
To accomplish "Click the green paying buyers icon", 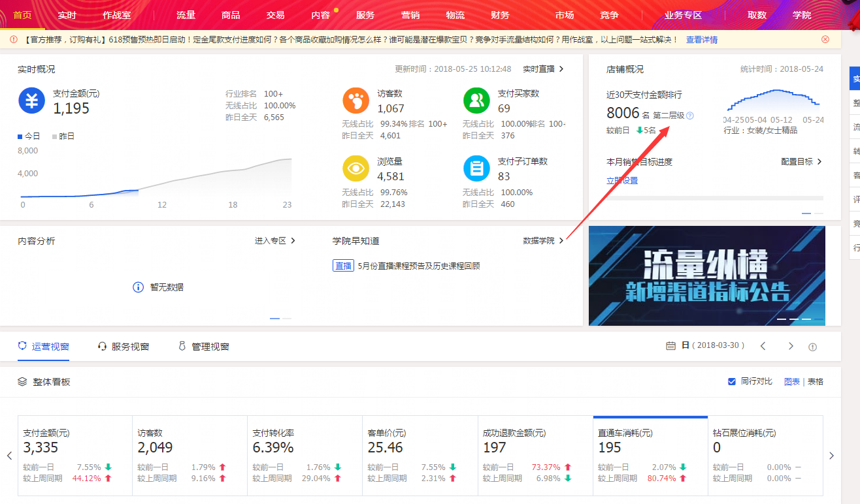I will point(476,100).
